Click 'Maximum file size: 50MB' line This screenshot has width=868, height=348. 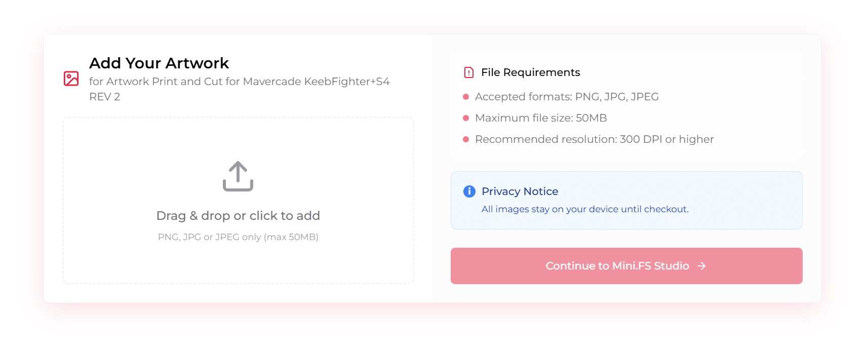pyautogui.click(x=541, y=118)
